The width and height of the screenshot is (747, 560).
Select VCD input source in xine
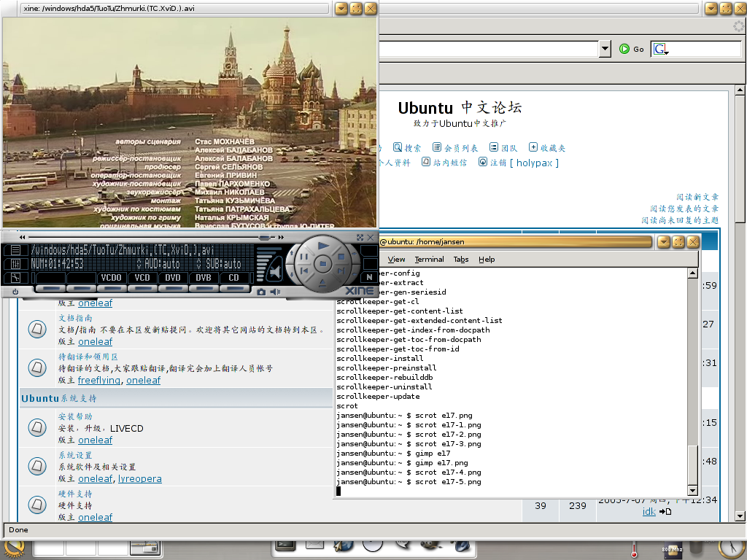click(142, 278)
